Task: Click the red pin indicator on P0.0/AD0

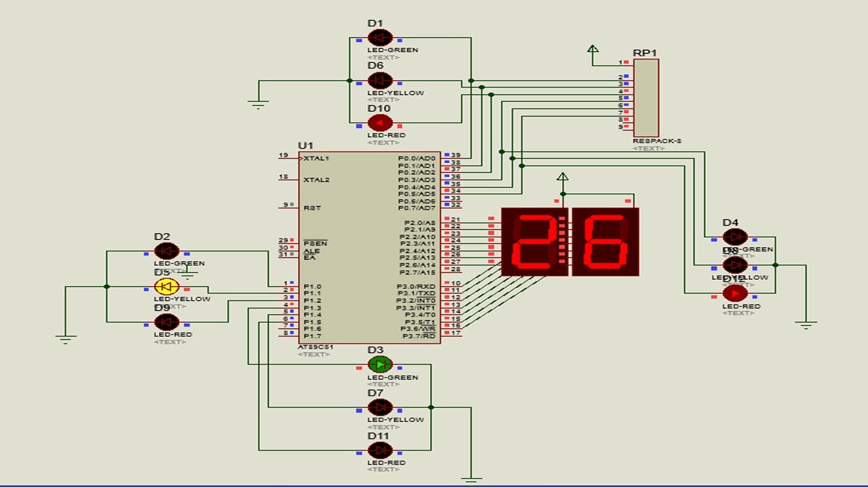Action: (447, 154)
